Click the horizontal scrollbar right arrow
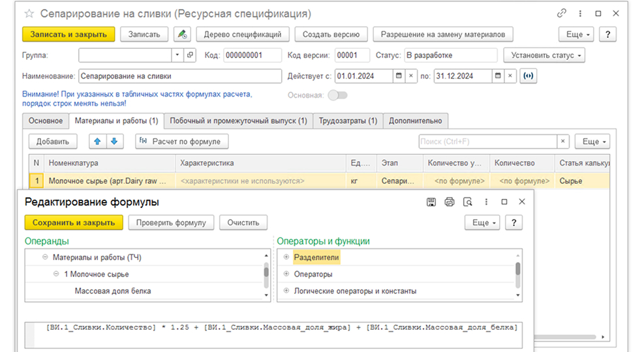 (603, 337)
